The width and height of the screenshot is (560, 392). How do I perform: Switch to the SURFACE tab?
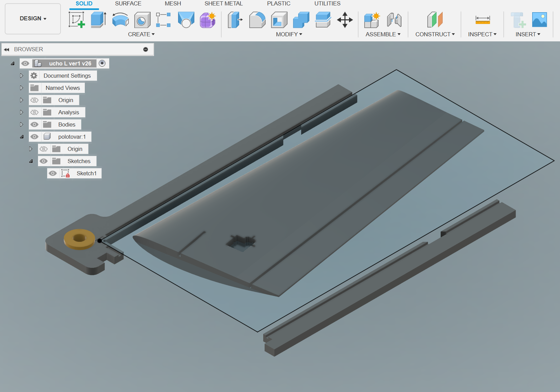point(128,4)
